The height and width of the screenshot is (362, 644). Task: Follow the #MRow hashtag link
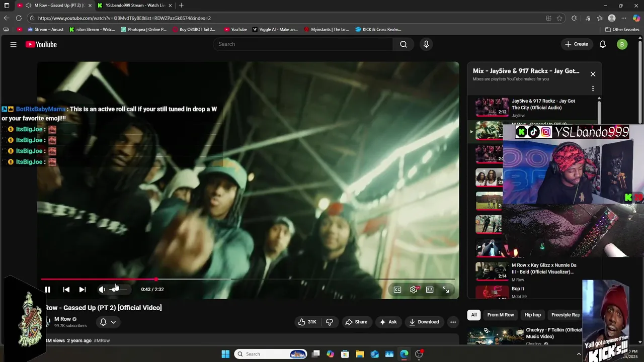[x=102, y=340]
